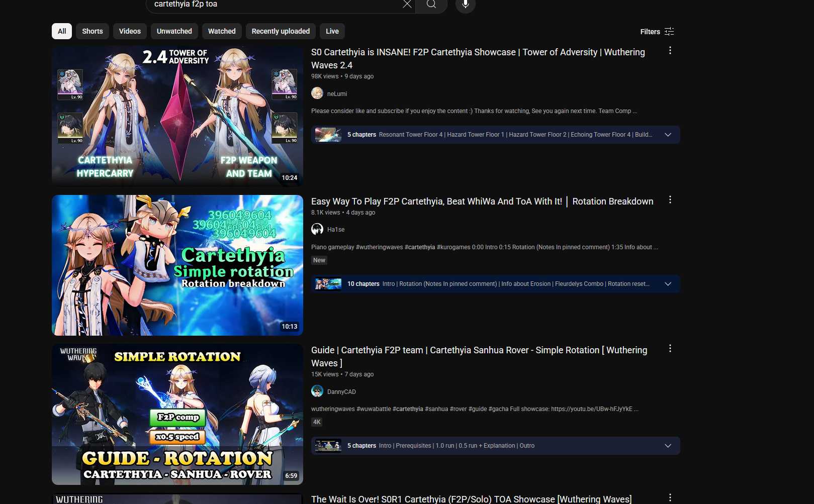Open more options for S0R1 Cartethyia video
The width and height of the screenshot is (814, 504).
point(670,497)
